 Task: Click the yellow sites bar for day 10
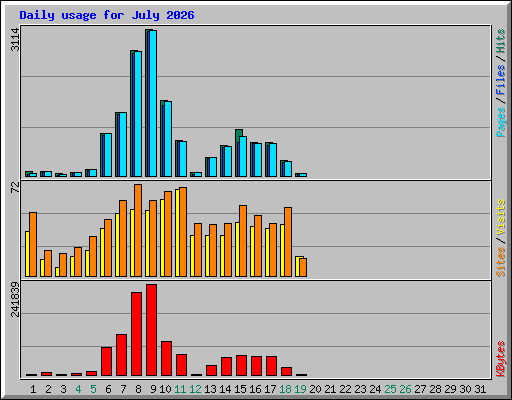click(162, 238)
